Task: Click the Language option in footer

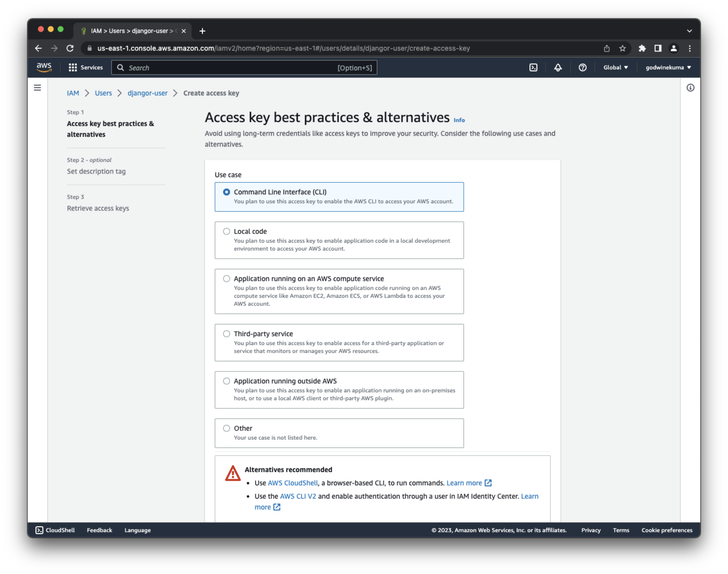Action: point(137,530)
